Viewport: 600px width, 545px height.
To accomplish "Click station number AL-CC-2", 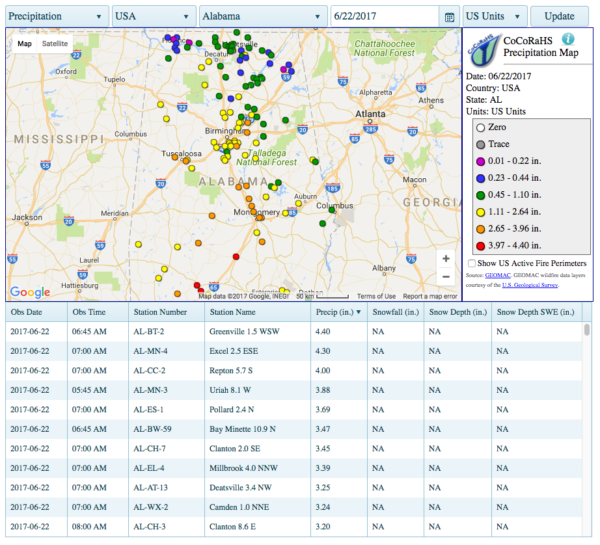I will [x=149, y=370].
